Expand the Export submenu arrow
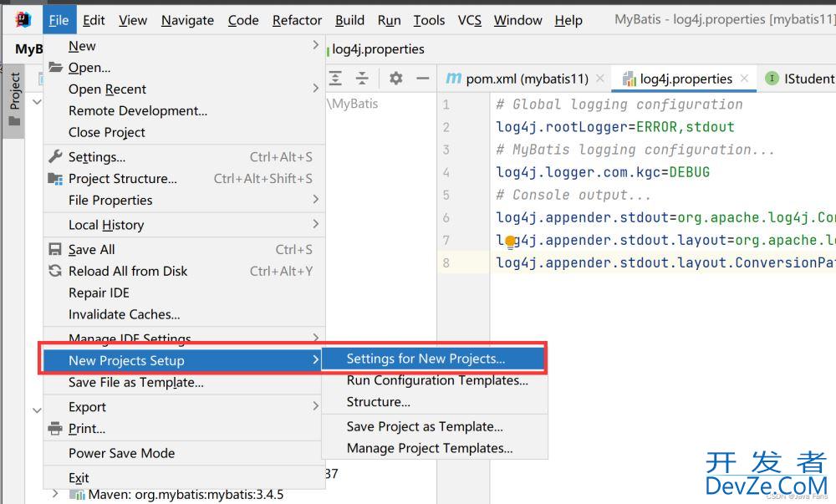The image size is (836, 504). (x=316, y=406)
